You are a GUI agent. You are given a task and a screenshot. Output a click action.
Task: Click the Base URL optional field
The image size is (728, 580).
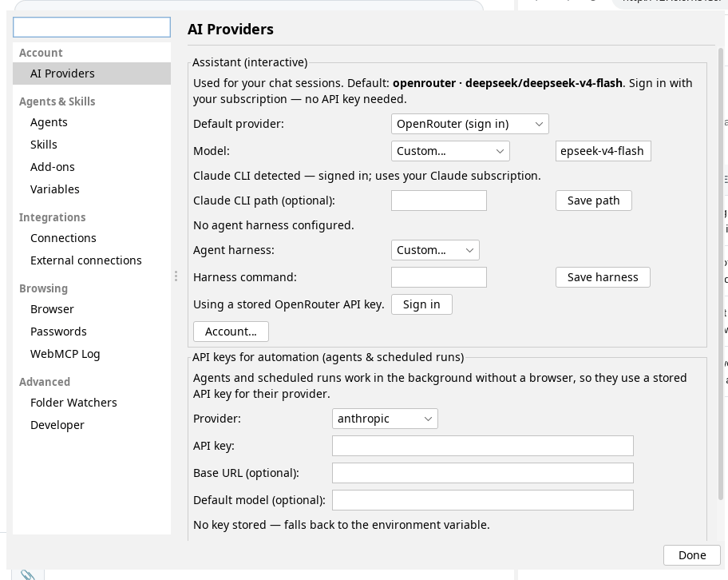[483, 473]
